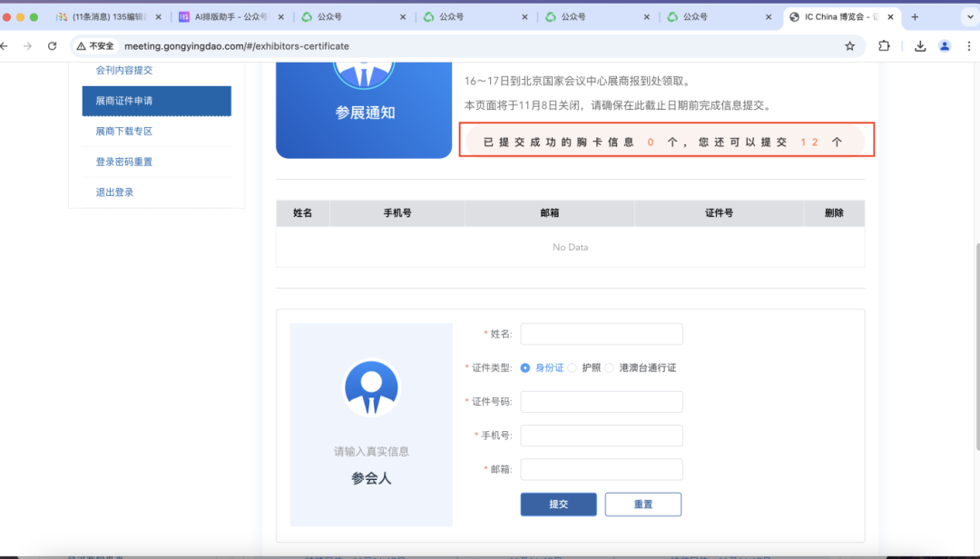Reload the page with the refresh icon

point(52,45)
